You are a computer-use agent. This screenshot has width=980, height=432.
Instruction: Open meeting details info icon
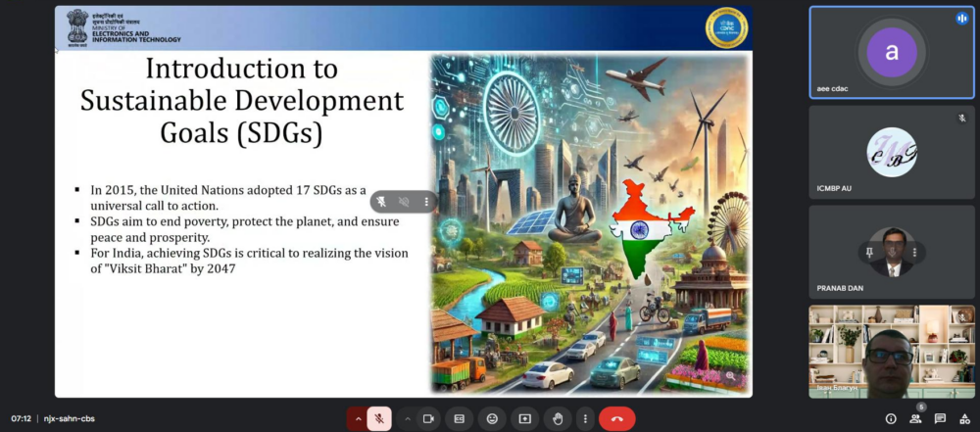[x=890, y=418]
